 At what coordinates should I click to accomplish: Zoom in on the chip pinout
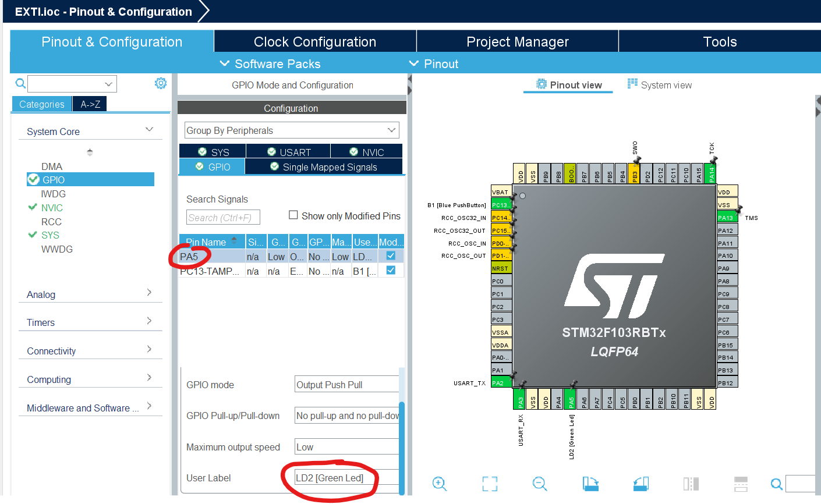pos(440,484)
